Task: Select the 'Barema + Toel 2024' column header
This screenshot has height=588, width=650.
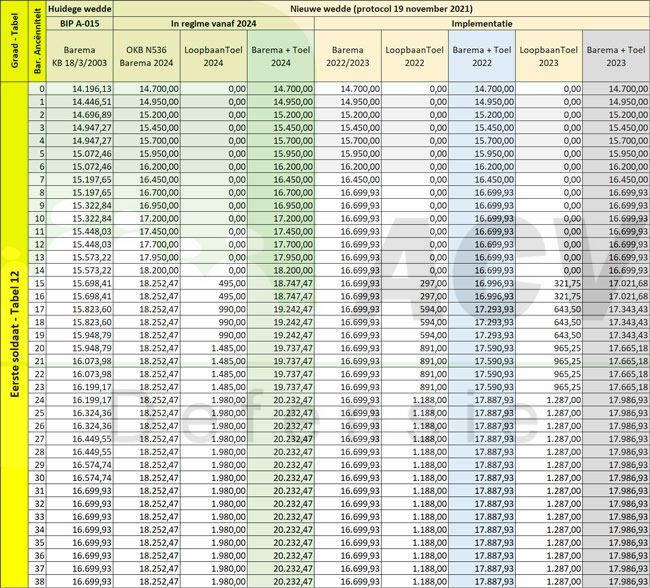Action: pos(281,56)
